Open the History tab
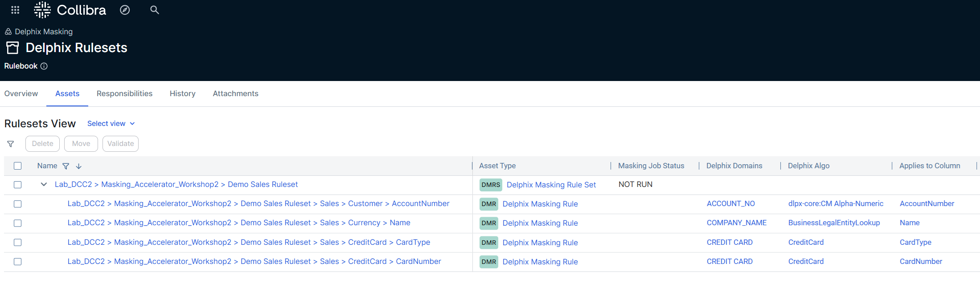Screen dimensions: 980x296 pos(183,93)
